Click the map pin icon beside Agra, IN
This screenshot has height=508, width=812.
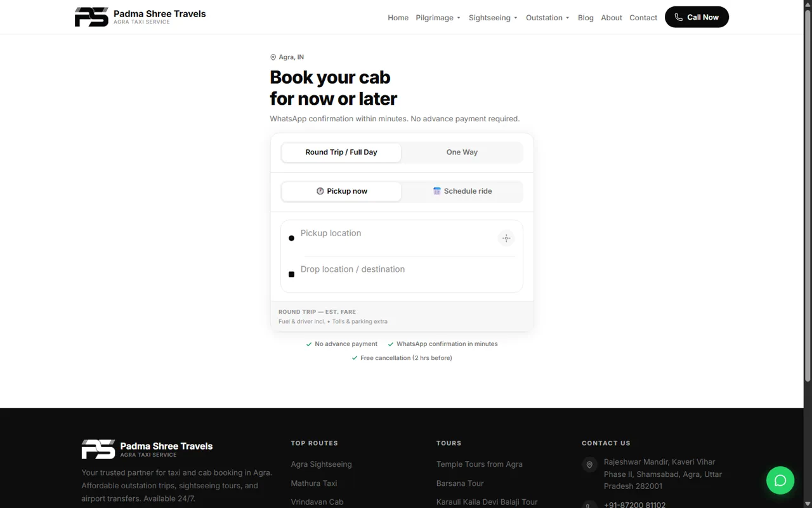273,57
